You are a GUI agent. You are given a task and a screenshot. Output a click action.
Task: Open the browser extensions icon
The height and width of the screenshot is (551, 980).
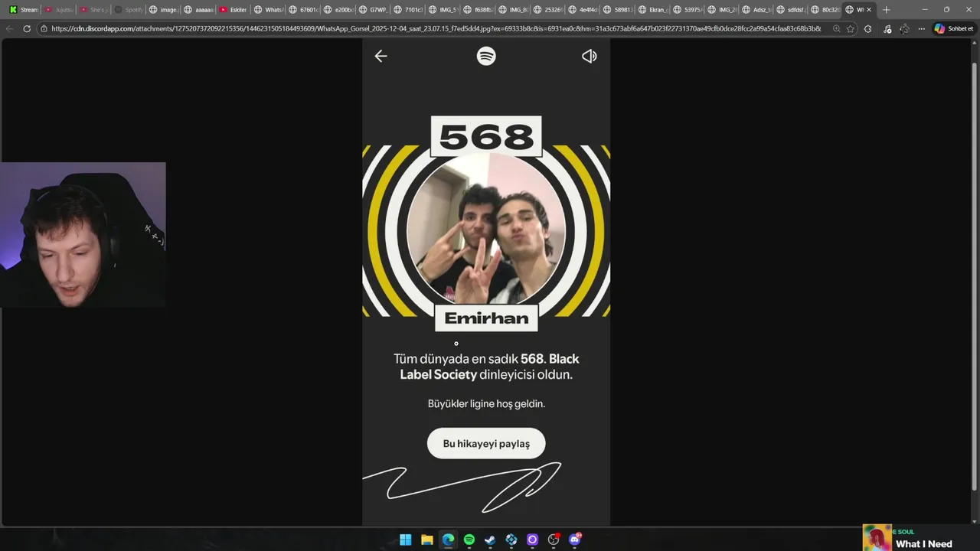[867, 28]
